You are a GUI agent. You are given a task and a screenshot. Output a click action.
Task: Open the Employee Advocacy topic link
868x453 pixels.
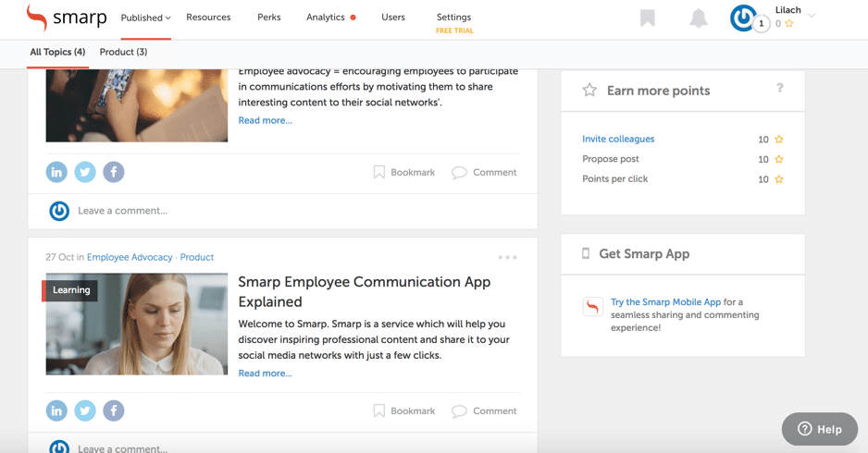point(130,257)
